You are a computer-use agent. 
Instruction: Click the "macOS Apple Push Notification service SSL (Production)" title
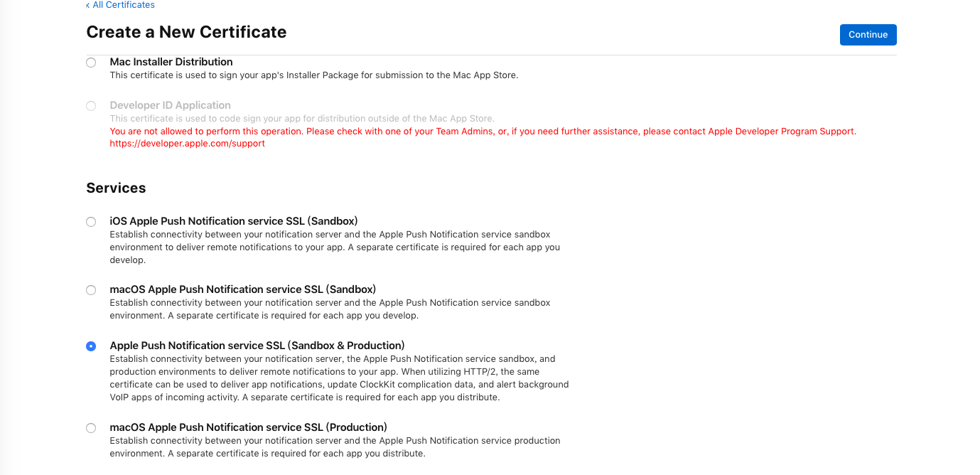[248, 427]
